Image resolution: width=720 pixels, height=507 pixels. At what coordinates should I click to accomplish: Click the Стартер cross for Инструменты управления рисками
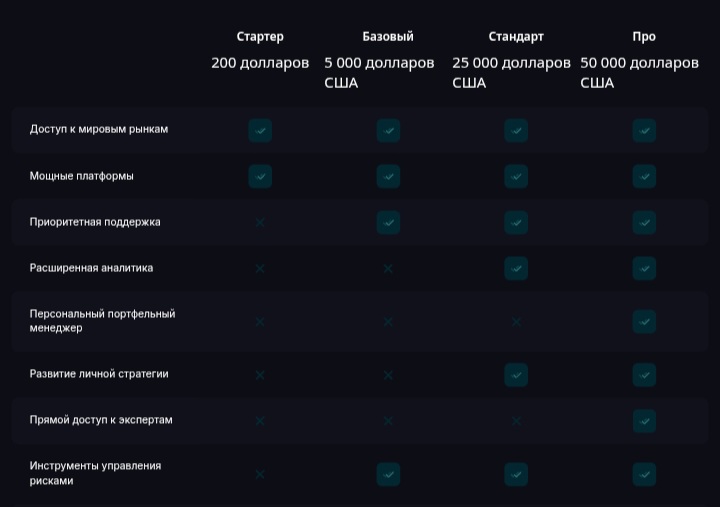tap(260, 474)
